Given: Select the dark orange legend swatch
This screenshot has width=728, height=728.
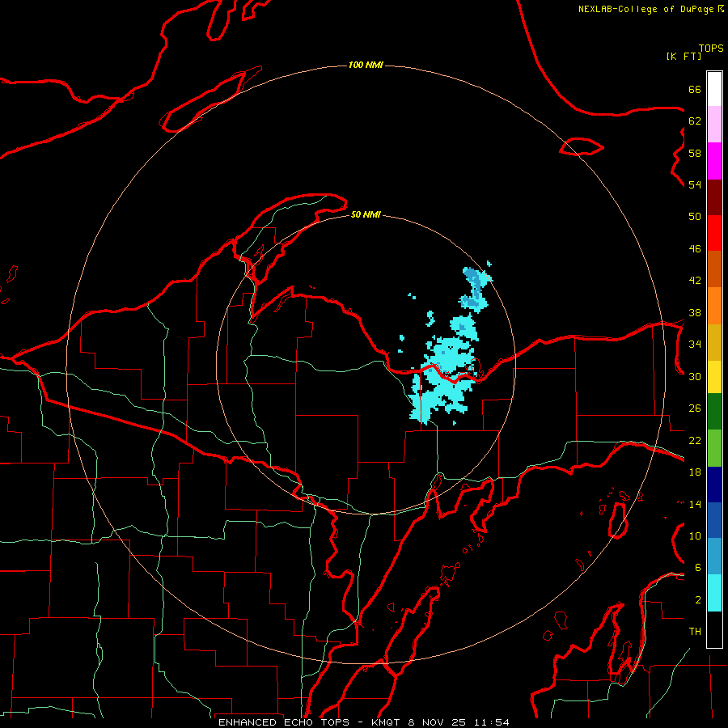Looking at the screenshot, I should tap(714, 269).
